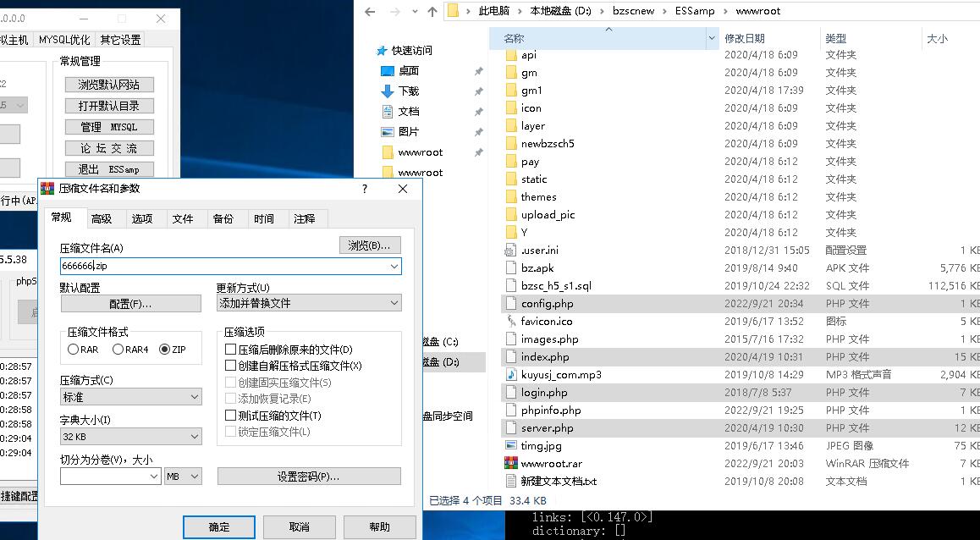Expand the compression method dropdown
The width and height of the screenshot is (980, 540).
pos(130,397)
